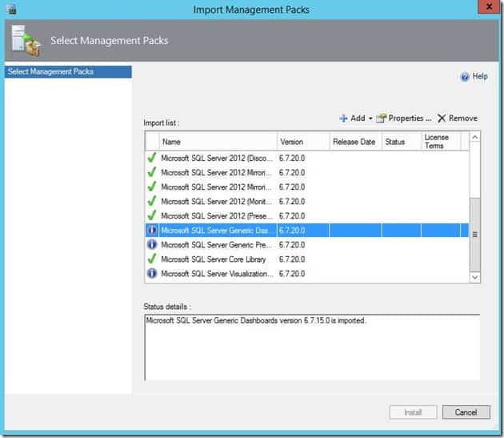This screenshot has width=504, height=438.
Task: Click the Remove button label
Action: (x=463, y=119)
